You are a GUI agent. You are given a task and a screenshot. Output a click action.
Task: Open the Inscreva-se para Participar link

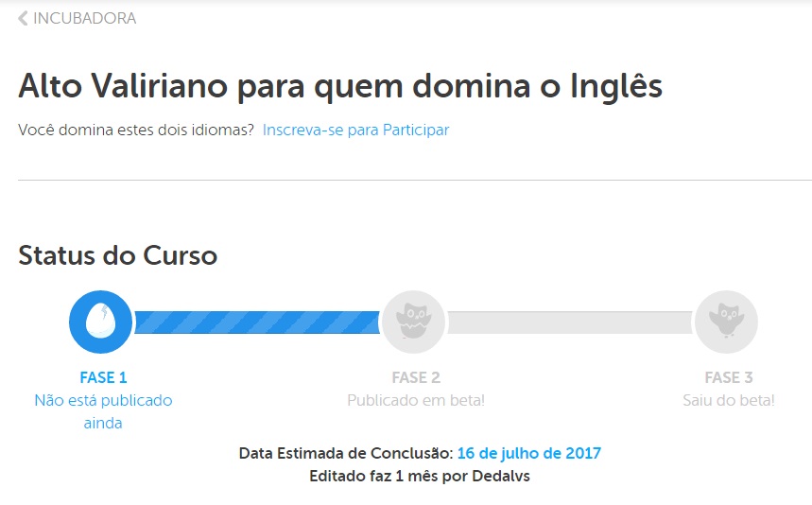coord(355,130)
